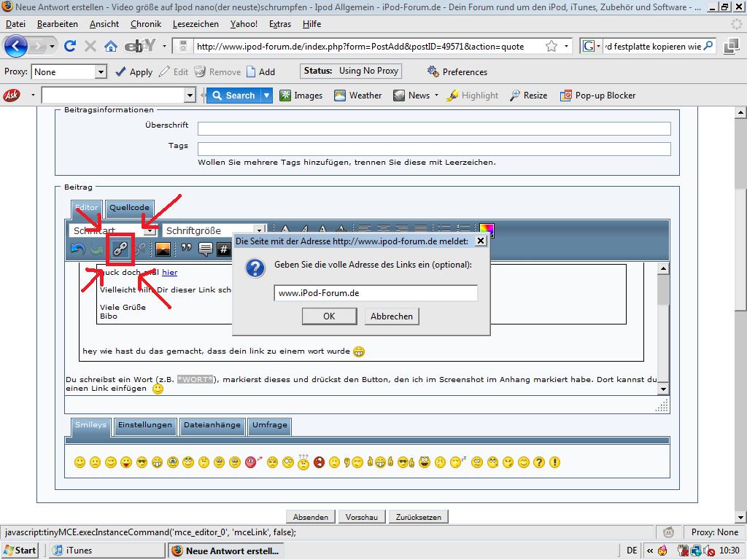
Task: Click the link address field in dialog
Action: (x=376, y=293)
